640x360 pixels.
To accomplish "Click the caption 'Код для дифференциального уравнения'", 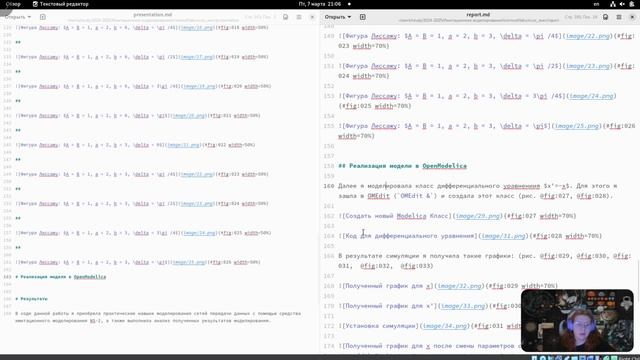I will (411, 236).
